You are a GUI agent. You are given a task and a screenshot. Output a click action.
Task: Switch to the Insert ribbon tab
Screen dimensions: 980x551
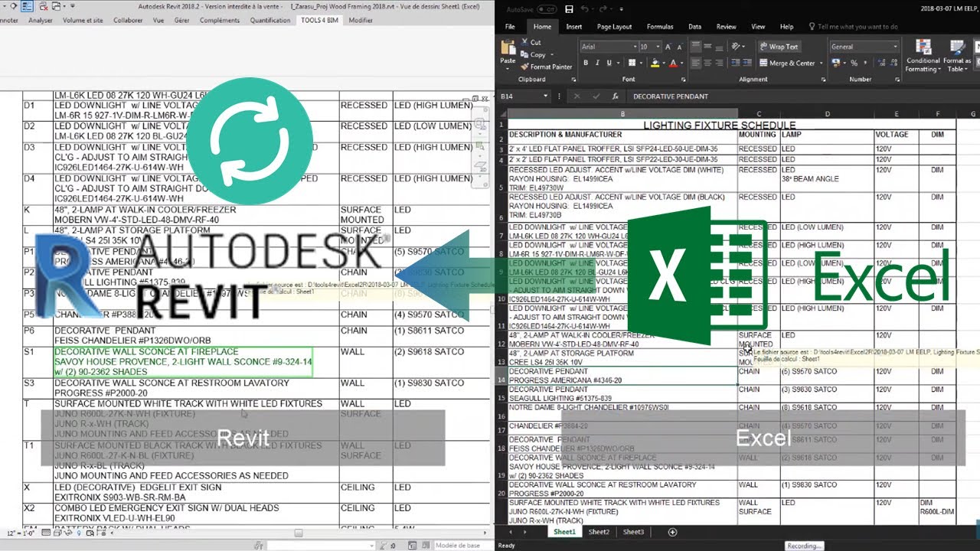click(x=574, y=27)
